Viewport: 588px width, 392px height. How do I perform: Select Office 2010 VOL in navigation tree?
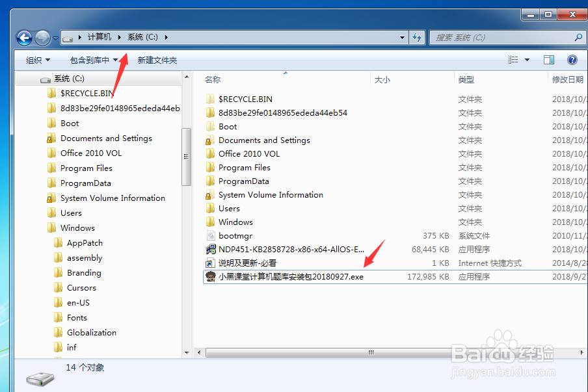(x=91, y=153)
